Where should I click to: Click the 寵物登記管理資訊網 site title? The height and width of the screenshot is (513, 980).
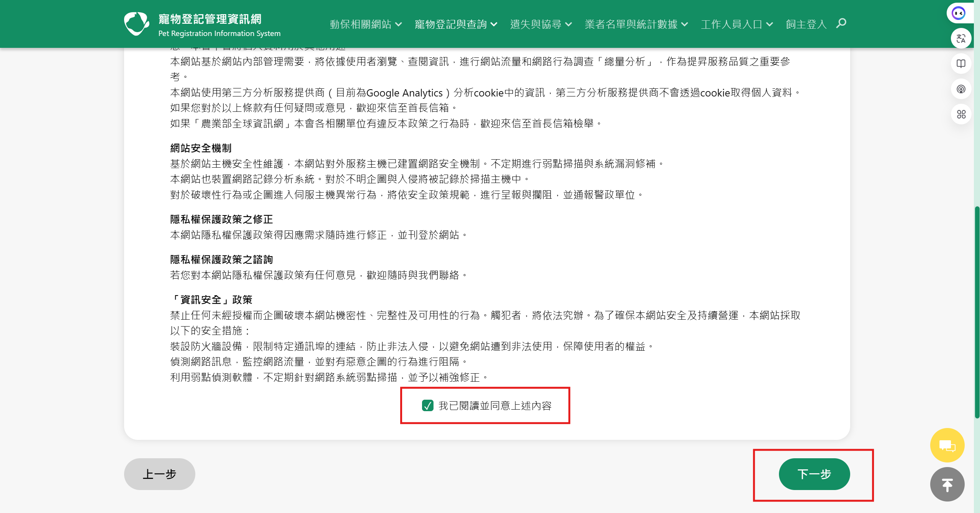tap(211, 19)
